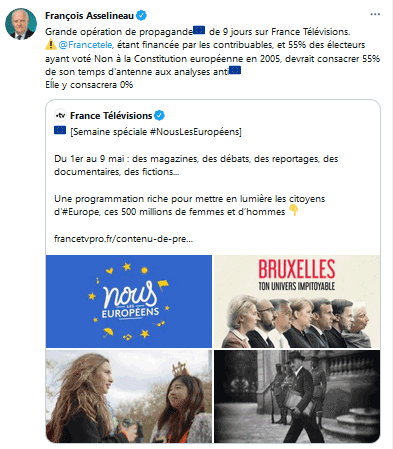Open the quoted tweet text about 'Du 1er au 9 mai'
Screen dimensions: 393x449
point(196,165)
